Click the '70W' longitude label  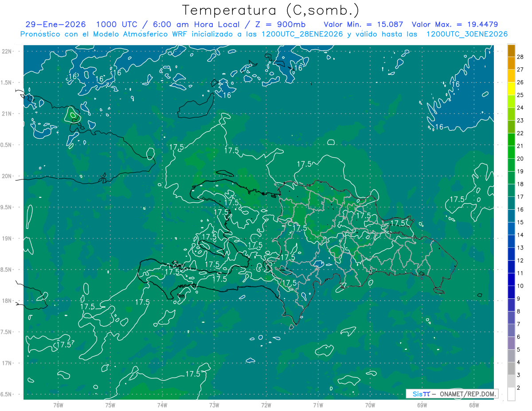tap(370, 405)
